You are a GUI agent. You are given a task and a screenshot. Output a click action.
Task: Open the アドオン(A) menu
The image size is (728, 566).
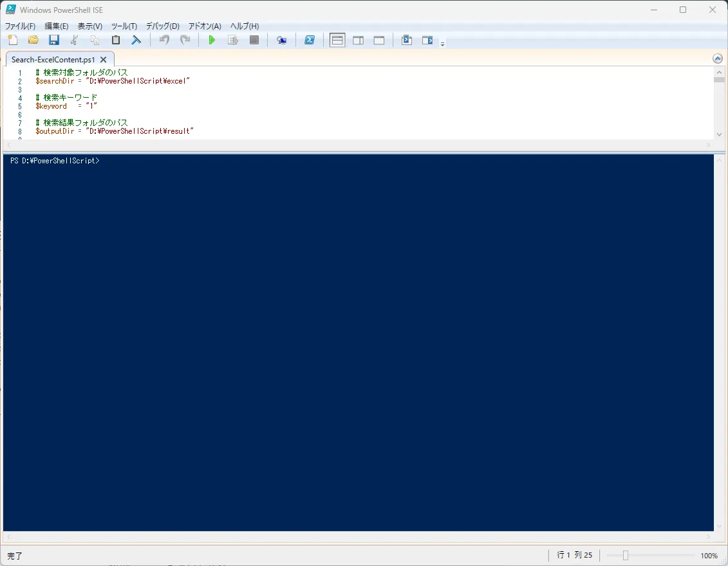(x=205, y=26)
